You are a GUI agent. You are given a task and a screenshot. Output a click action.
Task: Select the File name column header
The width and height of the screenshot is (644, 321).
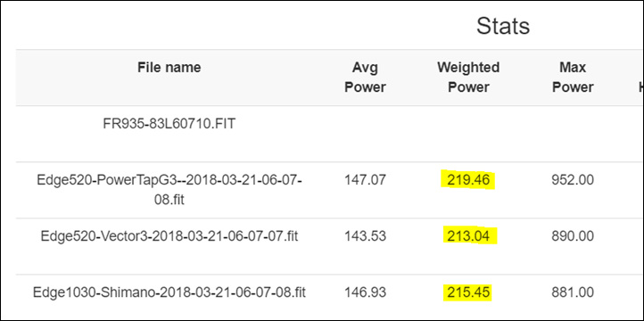tap(169, 67)
